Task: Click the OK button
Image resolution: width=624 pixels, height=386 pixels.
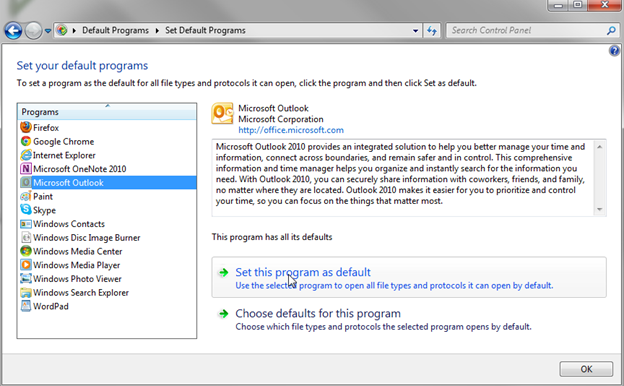Action: click(586, 369)
